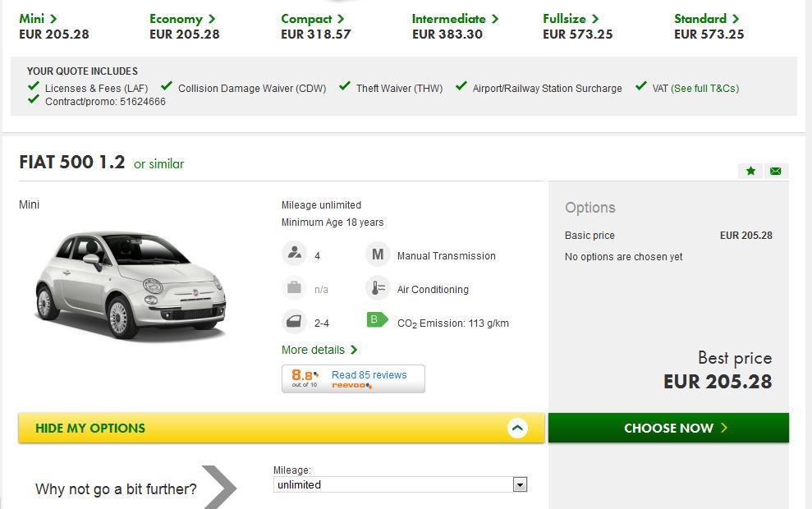
Task: Select the Standard car category
Action: (x=706, y=19)
